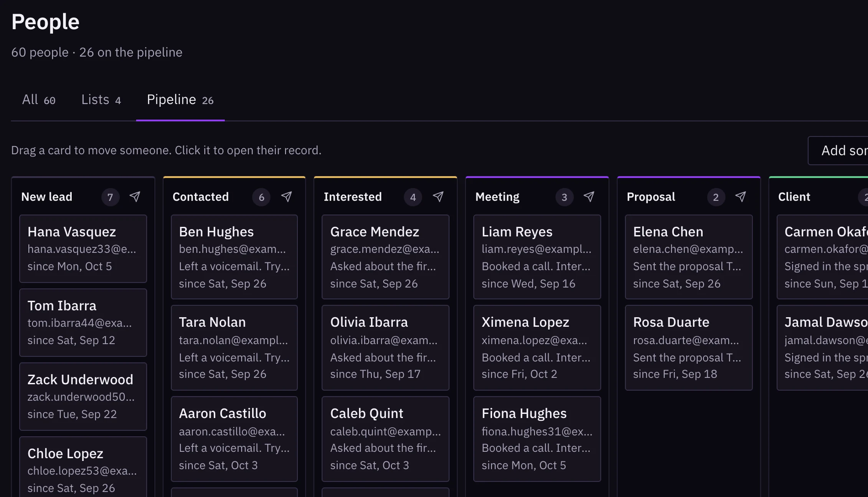This screenshot has width=868, height=497.
Task: Open Grace Mendez's card
Action: coord(385,257)
